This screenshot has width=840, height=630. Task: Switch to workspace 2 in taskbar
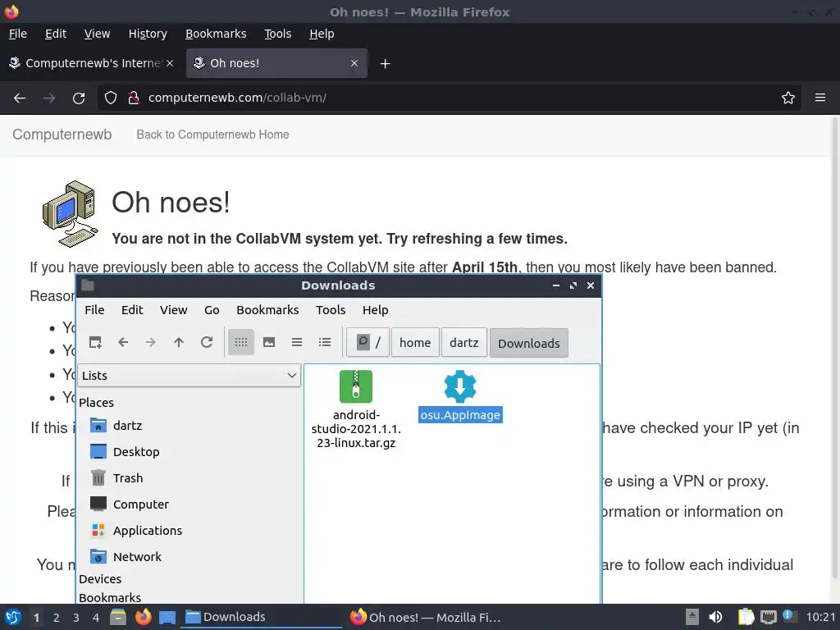point(57,618)
